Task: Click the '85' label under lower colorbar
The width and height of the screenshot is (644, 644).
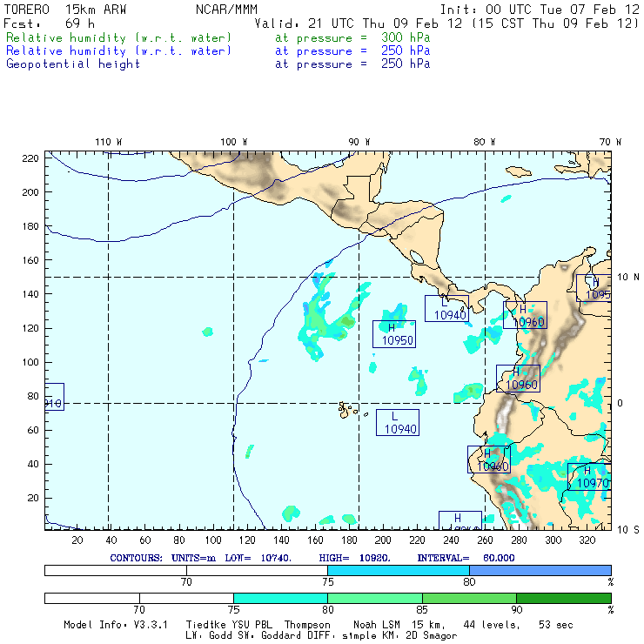Action: tap(422, 610)
